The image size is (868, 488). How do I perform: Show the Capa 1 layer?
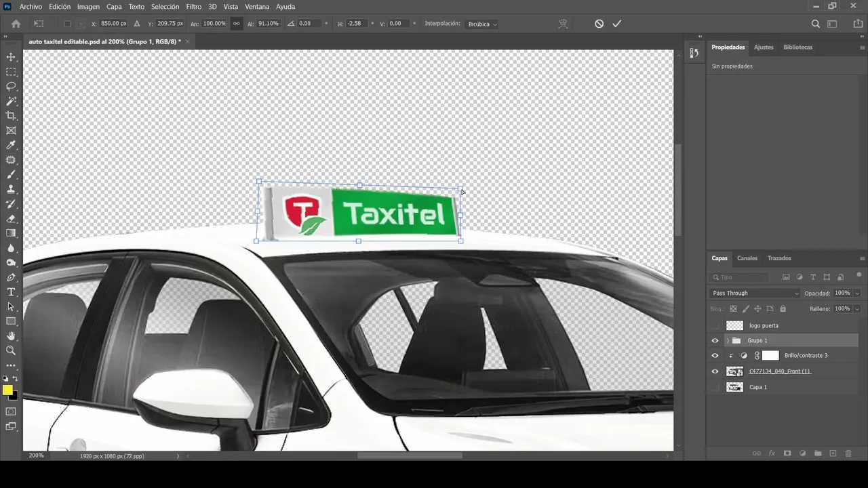click(715, 387)
